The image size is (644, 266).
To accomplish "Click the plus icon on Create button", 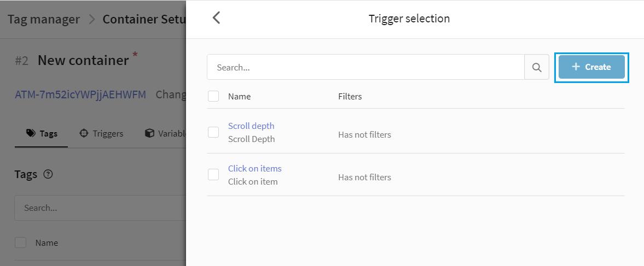I will tap(576, 67).
